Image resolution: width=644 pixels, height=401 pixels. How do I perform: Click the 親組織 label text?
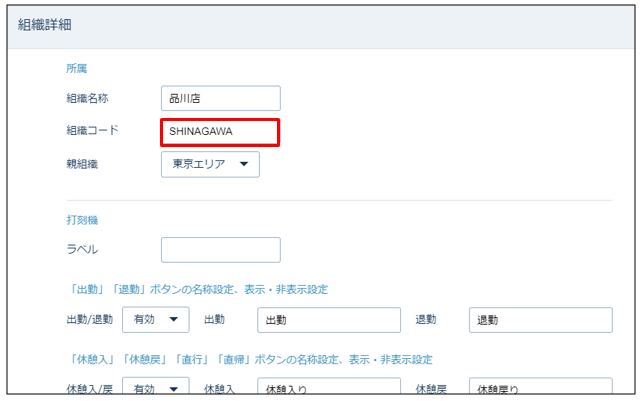point(82,164)
